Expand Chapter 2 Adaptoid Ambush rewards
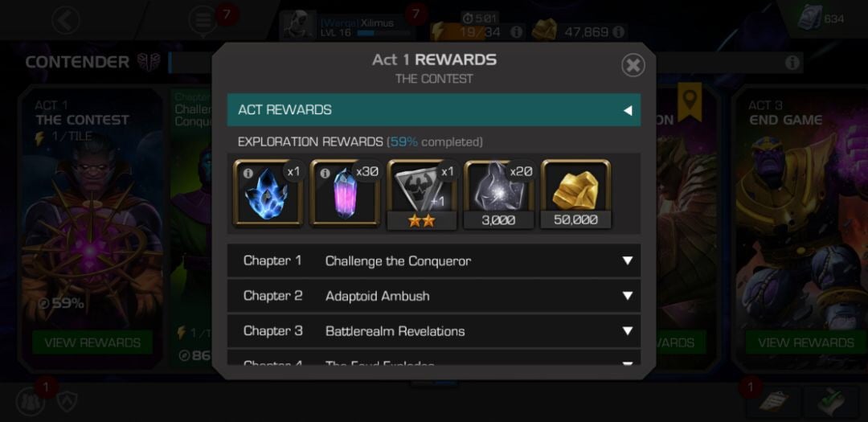868x422 pixels. [433, 296]
